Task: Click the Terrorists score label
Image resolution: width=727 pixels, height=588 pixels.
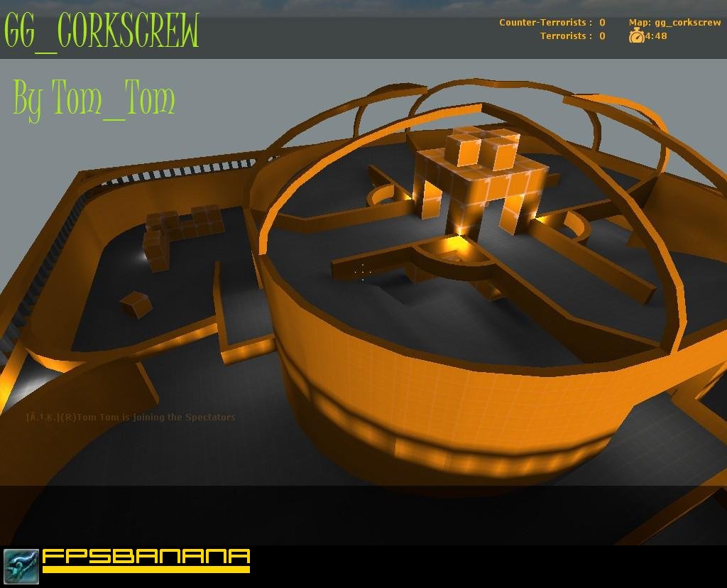Action: tap(566, 36)
